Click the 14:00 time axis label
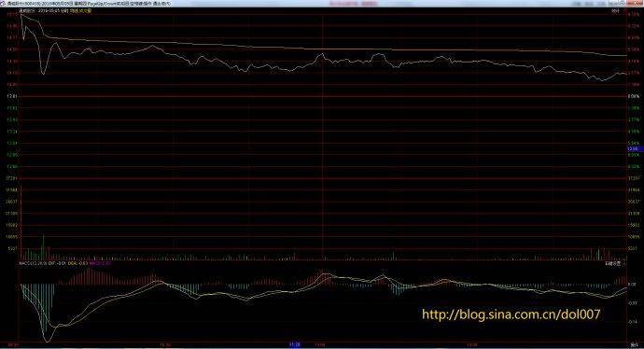This screenshot has height=349, width=644. click(x=472, y=344)
